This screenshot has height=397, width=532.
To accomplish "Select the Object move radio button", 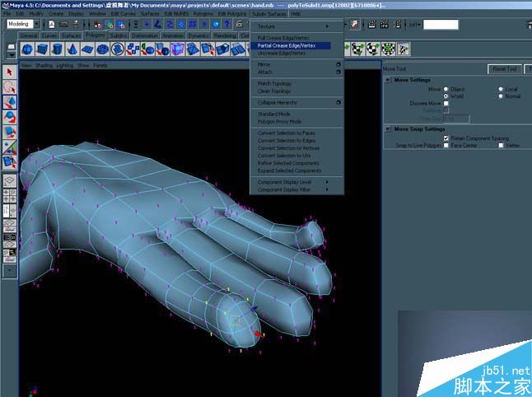I will click(x=446, y=89).
